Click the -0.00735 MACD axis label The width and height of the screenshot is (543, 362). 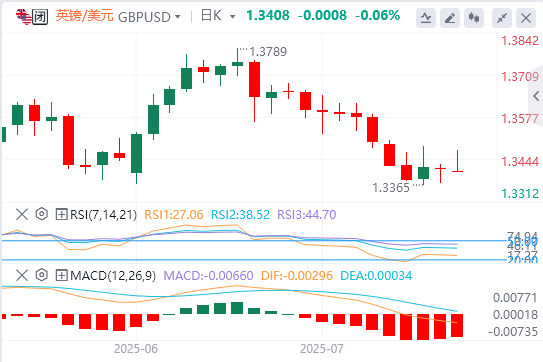click(513, 332)
